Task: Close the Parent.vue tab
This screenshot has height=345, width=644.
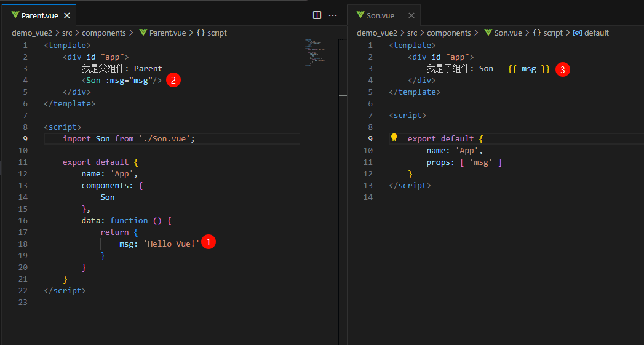Action: click(x=66, y=16)
